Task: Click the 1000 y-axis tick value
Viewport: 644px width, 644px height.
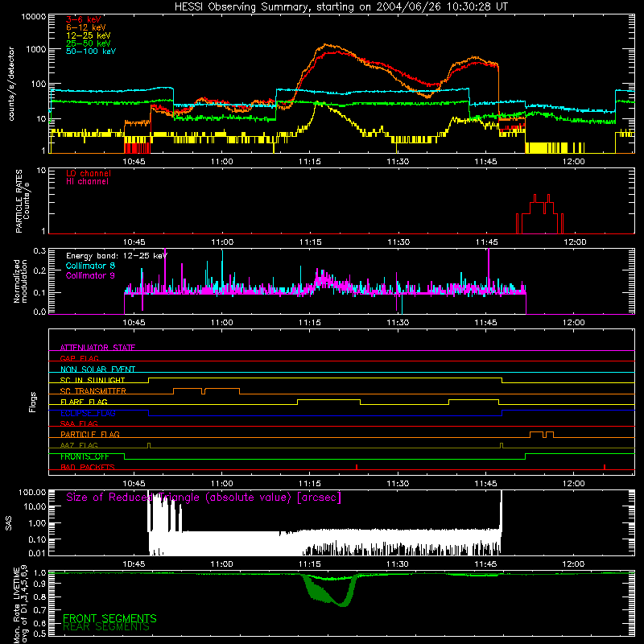Action: coord(36,49)
